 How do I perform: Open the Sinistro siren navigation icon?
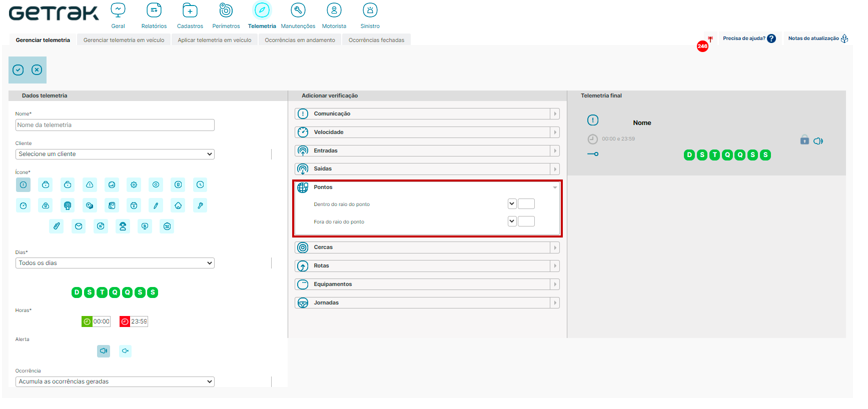pos(370,10)
